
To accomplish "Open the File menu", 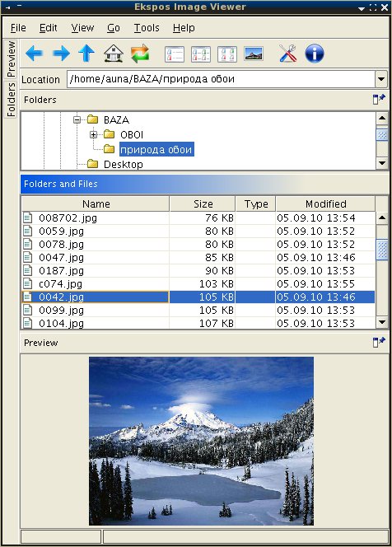I will (x=18, y=28).
